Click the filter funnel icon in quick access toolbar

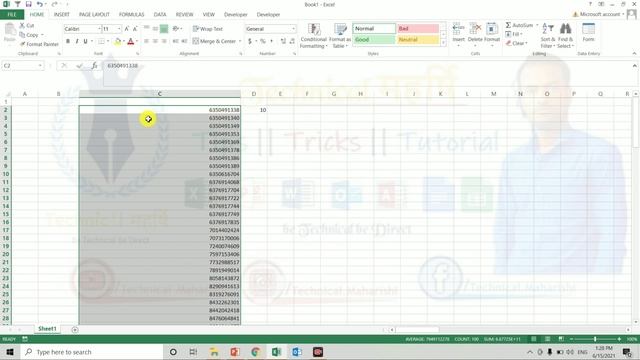coord(18,4)
